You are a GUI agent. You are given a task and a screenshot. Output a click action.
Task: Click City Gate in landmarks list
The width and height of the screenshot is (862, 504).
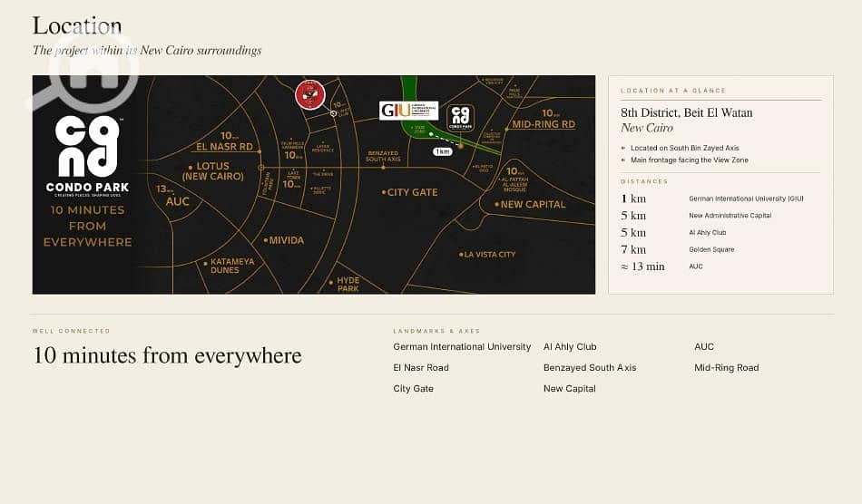pos(414,389)
